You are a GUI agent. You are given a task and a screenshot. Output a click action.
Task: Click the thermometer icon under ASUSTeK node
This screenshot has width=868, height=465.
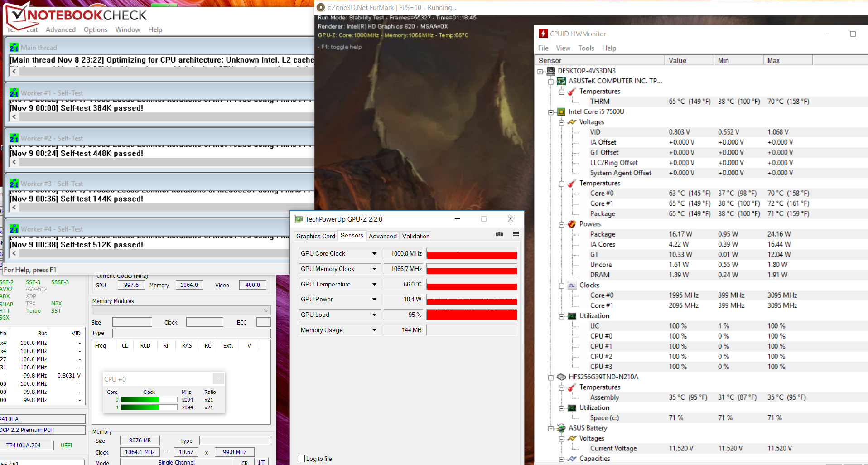[572, 92]
